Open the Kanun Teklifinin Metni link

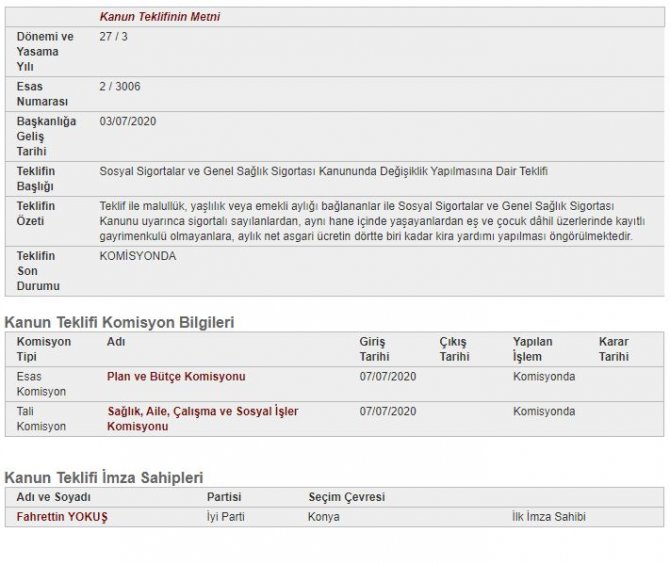tap(160, 17)
